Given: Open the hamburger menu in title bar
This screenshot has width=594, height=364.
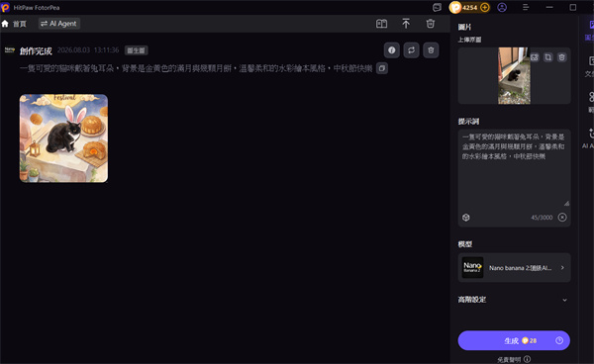Looking at the screenshot, I should 526,7.
